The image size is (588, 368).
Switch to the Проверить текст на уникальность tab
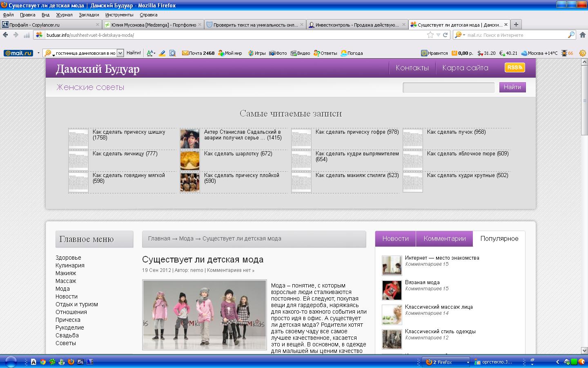[x=255, y=25]
